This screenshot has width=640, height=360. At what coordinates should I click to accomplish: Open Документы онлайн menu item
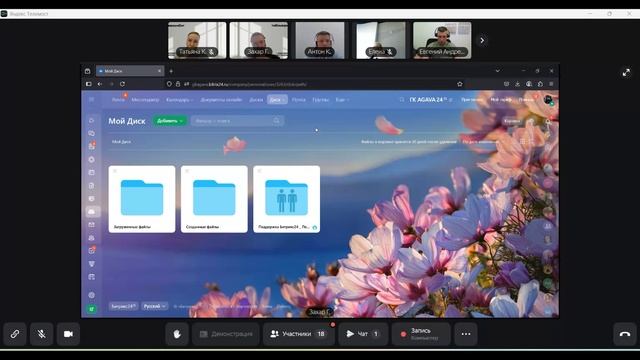(221, 100)
